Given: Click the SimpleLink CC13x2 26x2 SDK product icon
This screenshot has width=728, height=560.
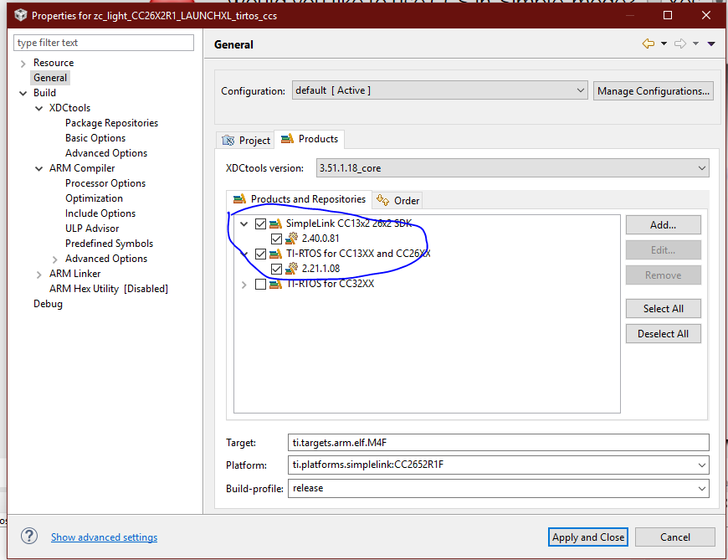Looking at the screenshot, I should 276,223.
